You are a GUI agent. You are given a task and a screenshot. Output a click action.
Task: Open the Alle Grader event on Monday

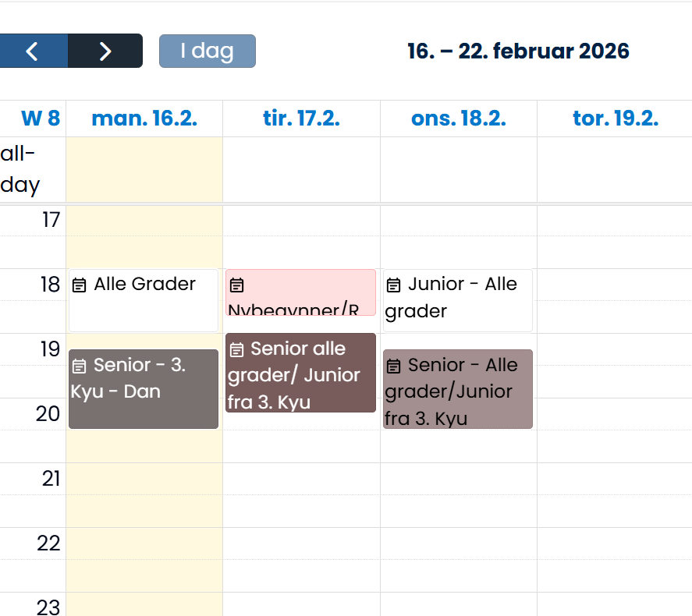click(143, 300)
